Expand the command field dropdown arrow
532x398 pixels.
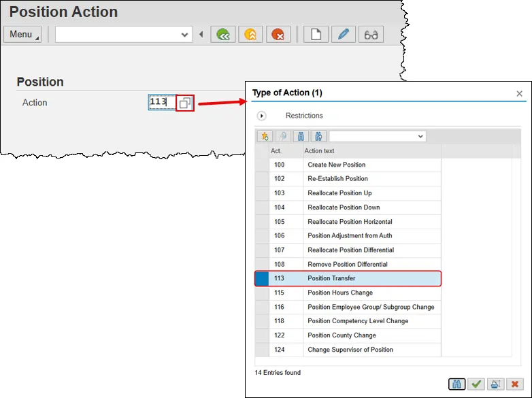click(x=184, y=35)
